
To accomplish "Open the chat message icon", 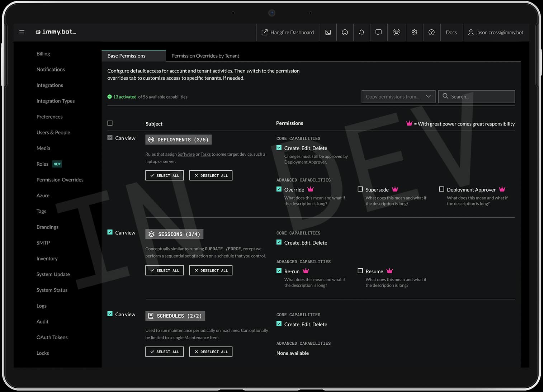I will [x=378, y=32].
